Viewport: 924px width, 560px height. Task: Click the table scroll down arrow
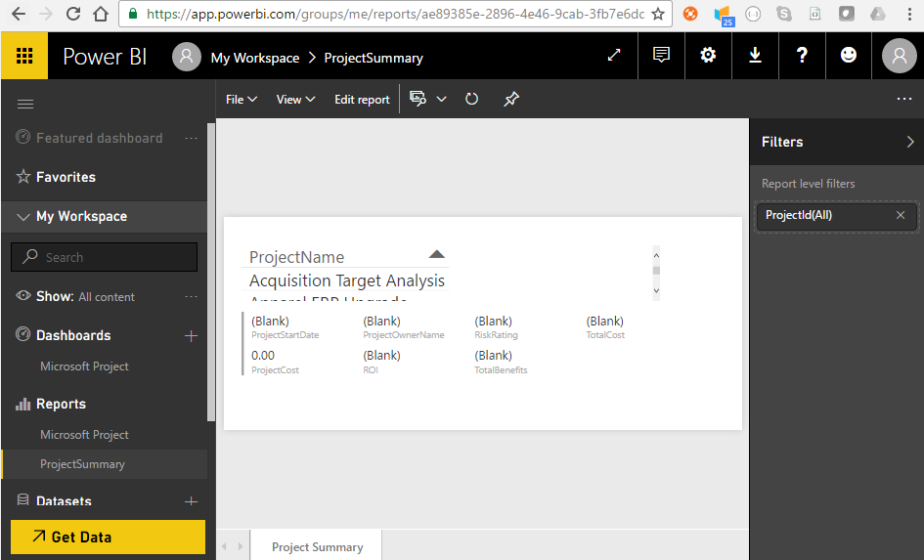click(x=656, y=291)
